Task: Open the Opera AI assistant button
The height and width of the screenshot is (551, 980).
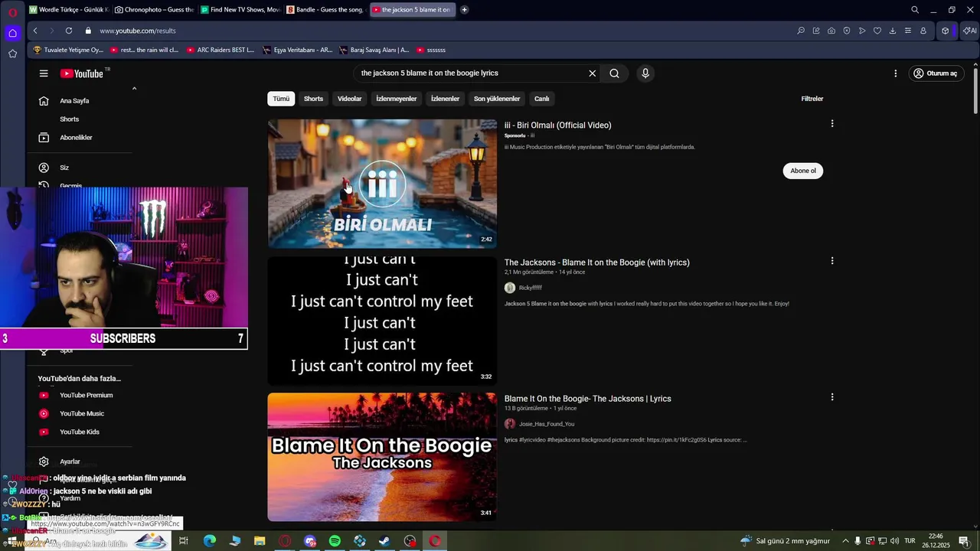Action: [x=969, y=31]
